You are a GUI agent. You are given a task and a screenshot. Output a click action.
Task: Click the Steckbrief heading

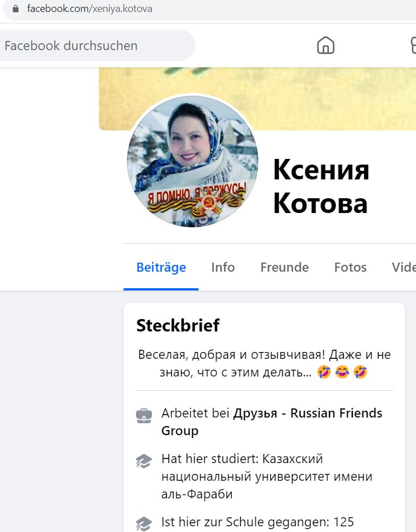178,325
